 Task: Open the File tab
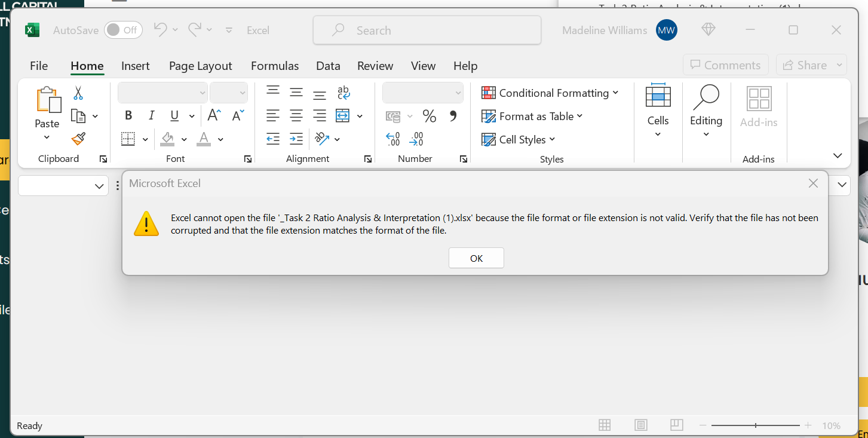[x=39, y=66]
